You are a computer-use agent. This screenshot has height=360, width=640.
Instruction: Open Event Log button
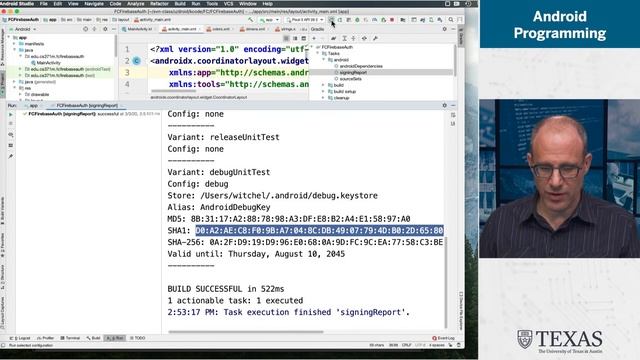tap(444, 338)
